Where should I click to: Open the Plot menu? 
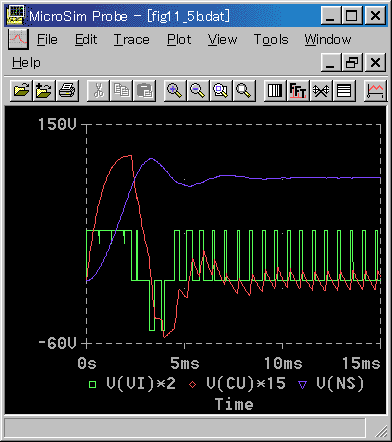pyautogui.click(x=179, y=40)
